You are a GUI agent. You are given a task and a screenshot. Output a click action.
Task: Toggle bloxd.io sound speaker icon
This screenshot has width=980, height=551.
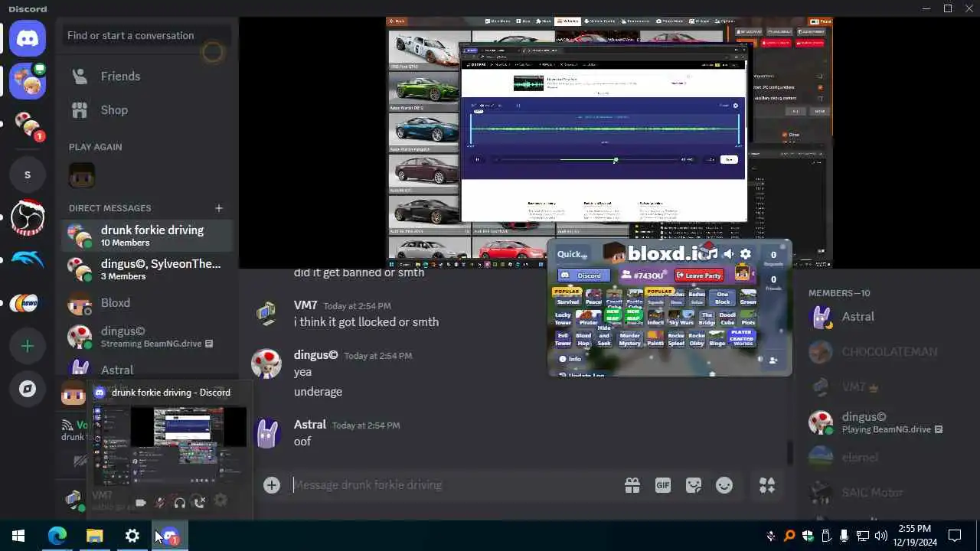click(x=729, y=254)
